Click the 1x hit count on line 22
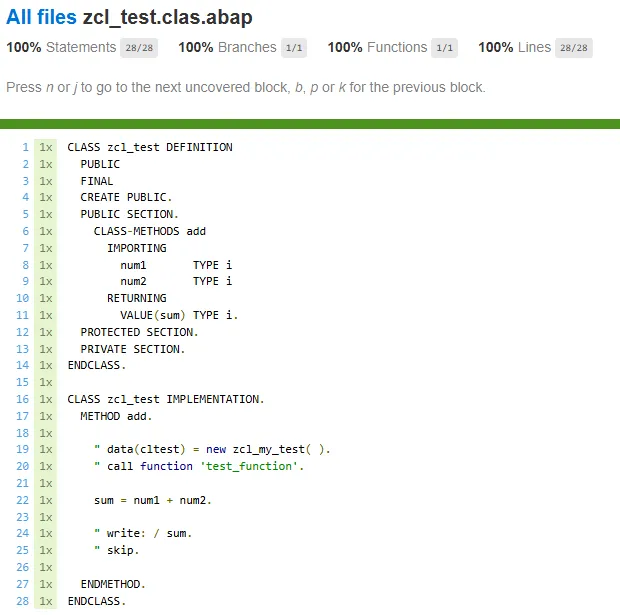Screen dimensions: 620x615 click(46, 500)
